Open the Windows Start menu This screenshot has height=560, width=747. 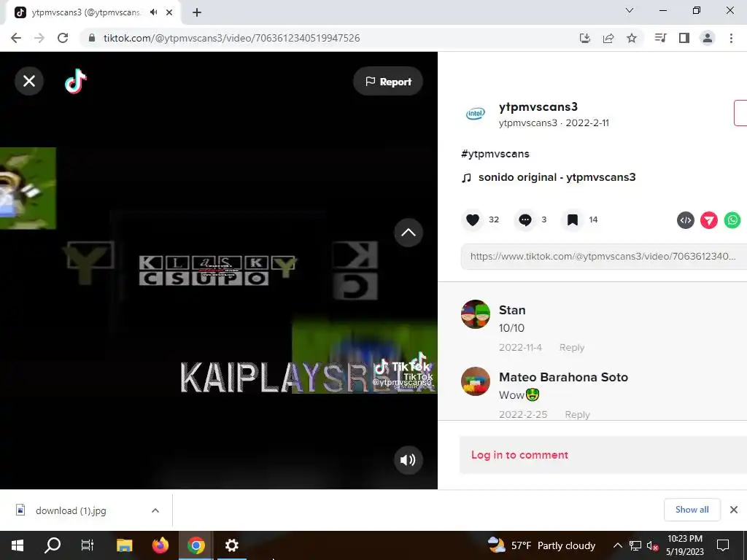pos(18,545)
